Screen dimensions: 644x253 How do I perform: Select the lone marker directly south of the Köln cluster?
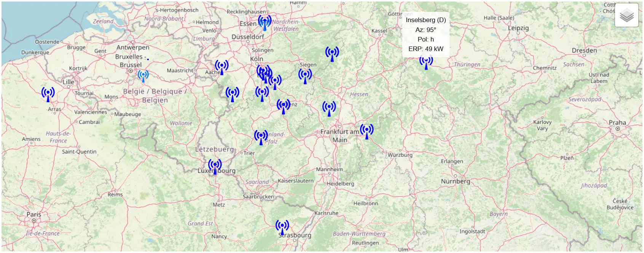click(262, 93)
